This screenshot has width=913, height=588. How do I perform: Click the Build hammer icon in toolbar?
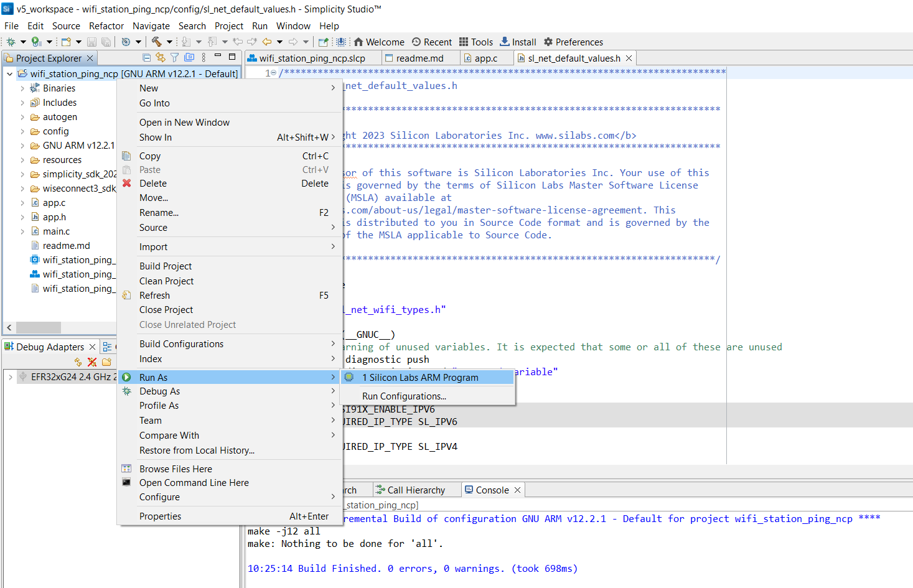156,42
